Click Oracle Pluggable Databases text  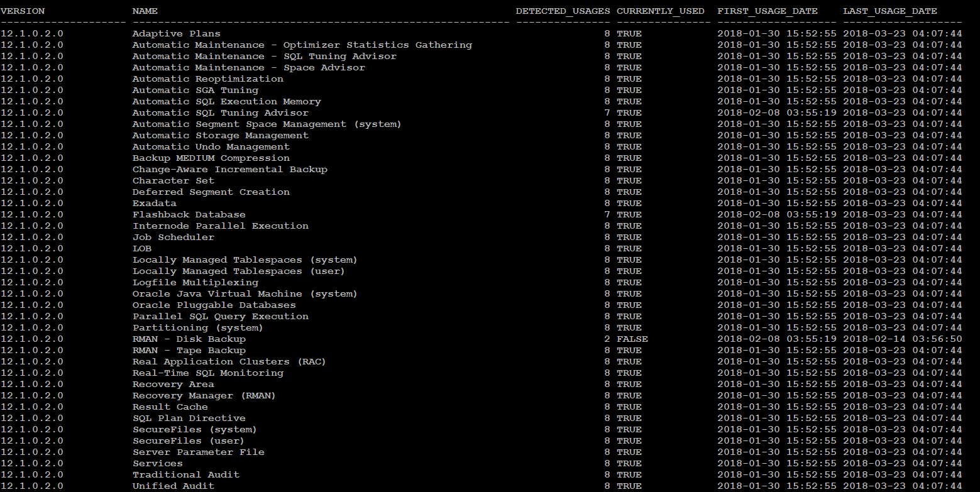(x=214, y=305)
